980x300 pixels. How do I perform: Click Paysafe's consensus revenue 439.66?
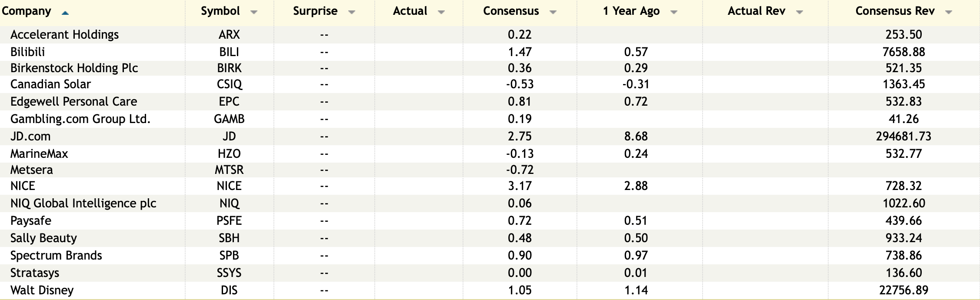(903, 220)
